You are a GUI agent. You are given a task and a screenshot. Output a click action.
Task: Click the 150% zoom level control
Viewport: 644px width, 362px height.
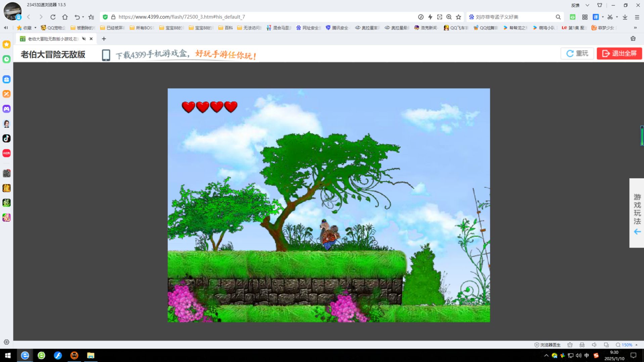[x=625, y=345]
